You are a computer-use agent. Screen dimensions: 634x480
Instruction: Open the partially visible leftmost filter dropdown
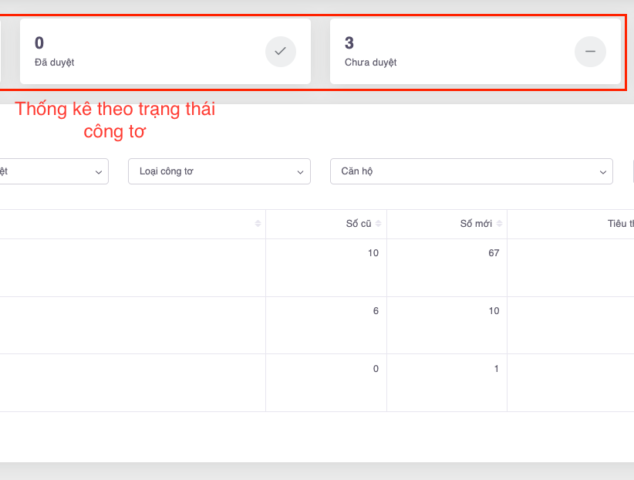tap(50, 172)
